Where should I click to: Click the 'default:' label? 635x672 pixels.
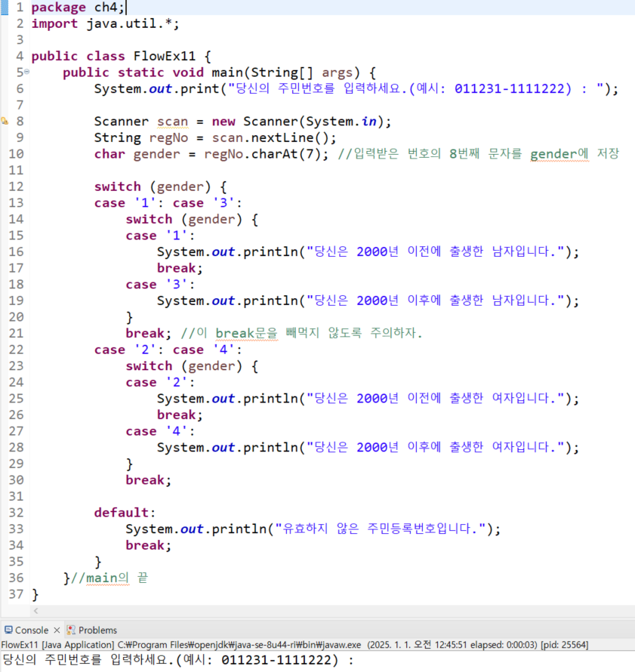pos(125,513)
